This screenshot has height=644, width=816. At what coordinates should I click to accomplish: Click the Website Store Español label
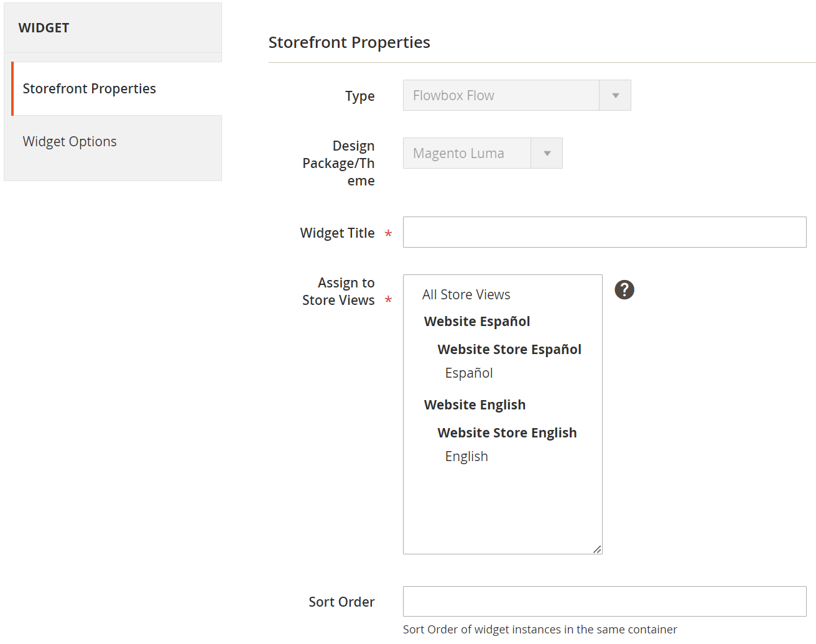(x=509, y=349)
